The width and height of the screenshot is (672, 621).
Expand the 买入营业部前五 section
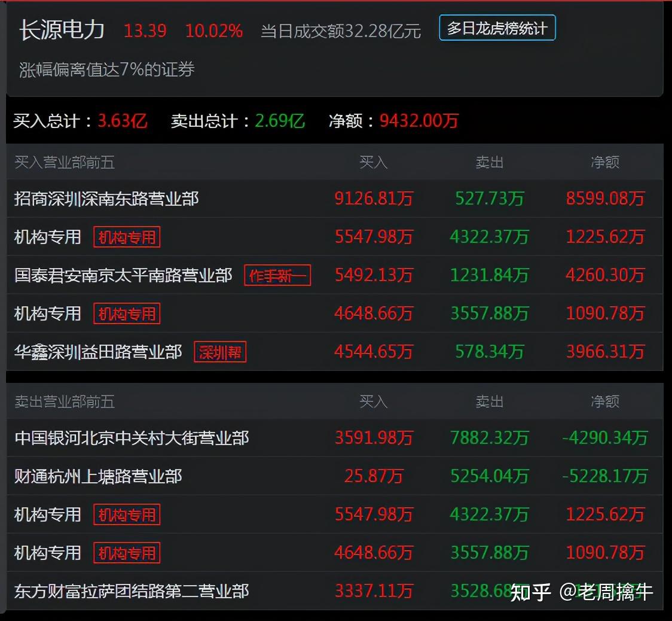click(x=66, y=162)
